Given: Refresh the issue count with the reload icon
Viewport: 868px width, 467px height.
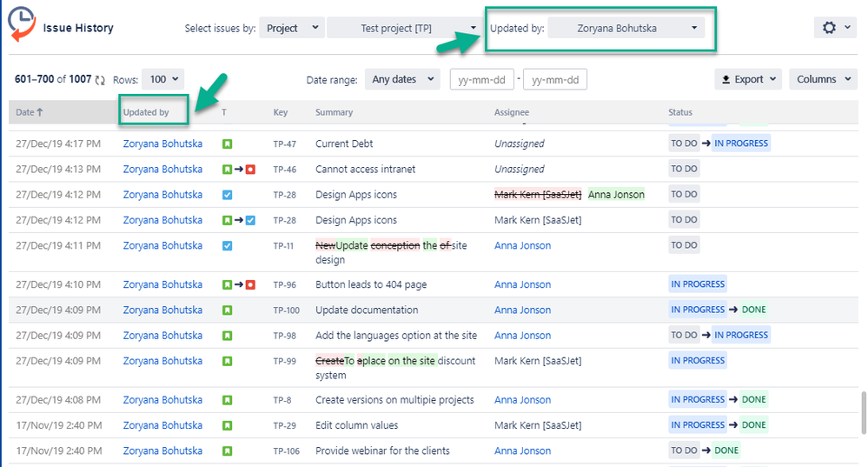Looking at the screenshot, I should (x=100, y=80).
